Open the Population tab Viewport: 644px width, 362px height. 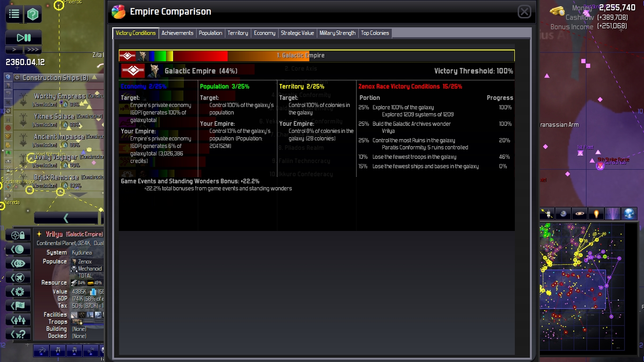210,33
